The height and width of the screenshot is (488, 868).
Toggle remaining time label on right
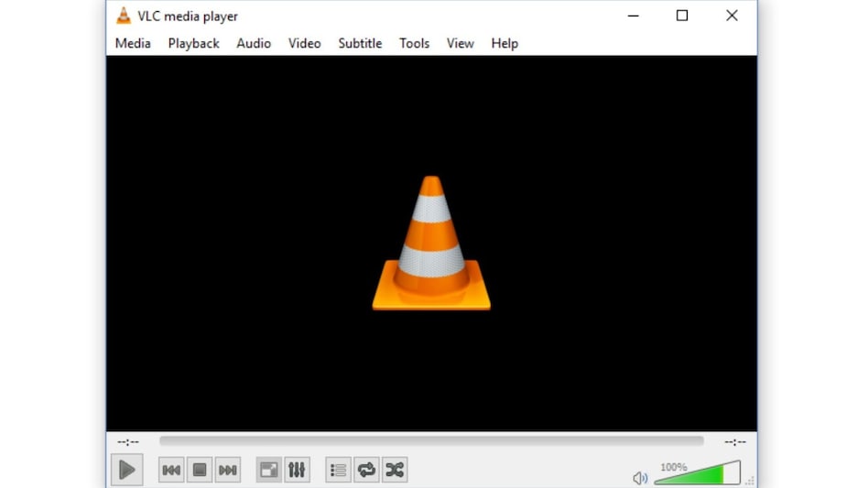click(x=735, y=441)
